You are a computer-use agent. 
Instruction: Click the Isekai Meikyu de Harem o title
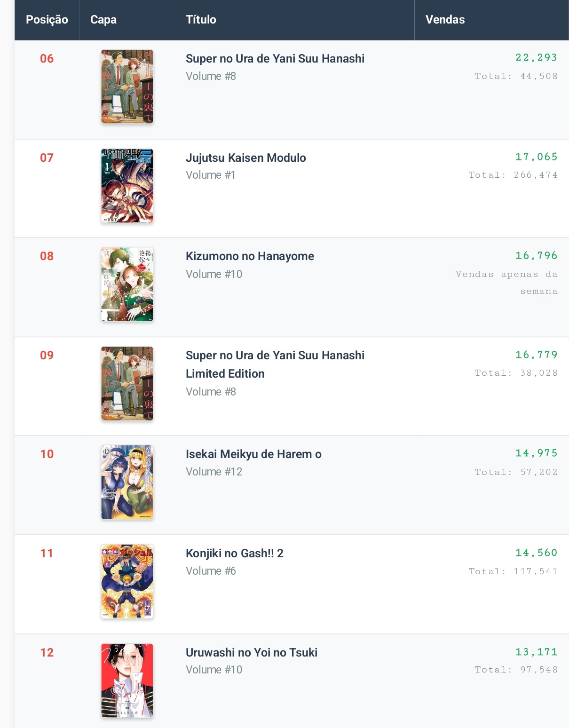click(x=253, y=454)
